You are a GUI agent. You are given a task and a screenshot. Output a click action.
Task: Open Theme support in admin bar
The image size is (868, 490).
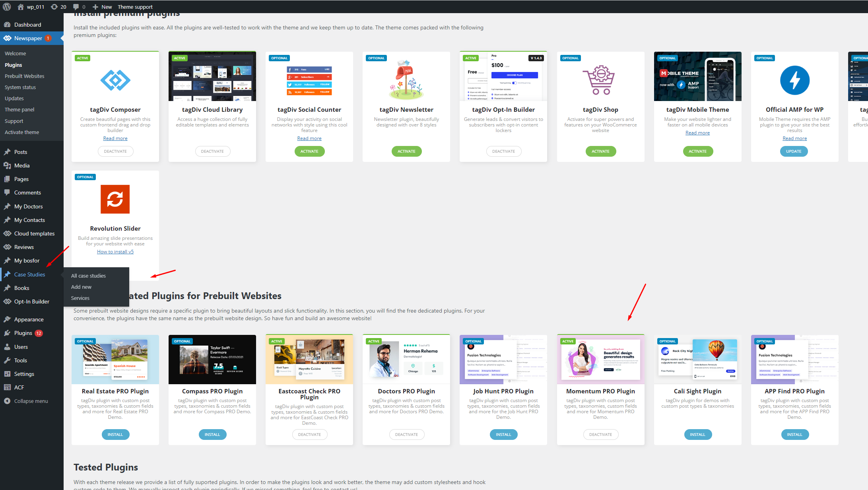click(135, 7)
